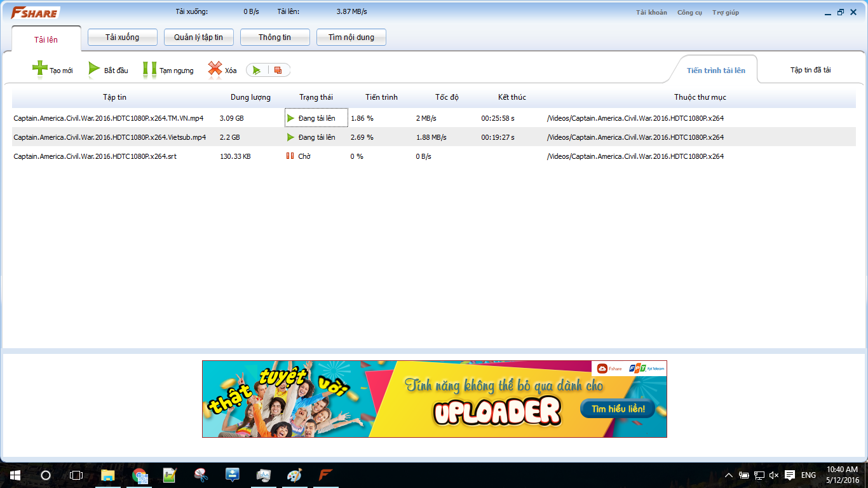Image resolution: width=868 pixels, height=488 pixels.
Task: Click the 2.2 GB size cell
Action: coord(229,137)
